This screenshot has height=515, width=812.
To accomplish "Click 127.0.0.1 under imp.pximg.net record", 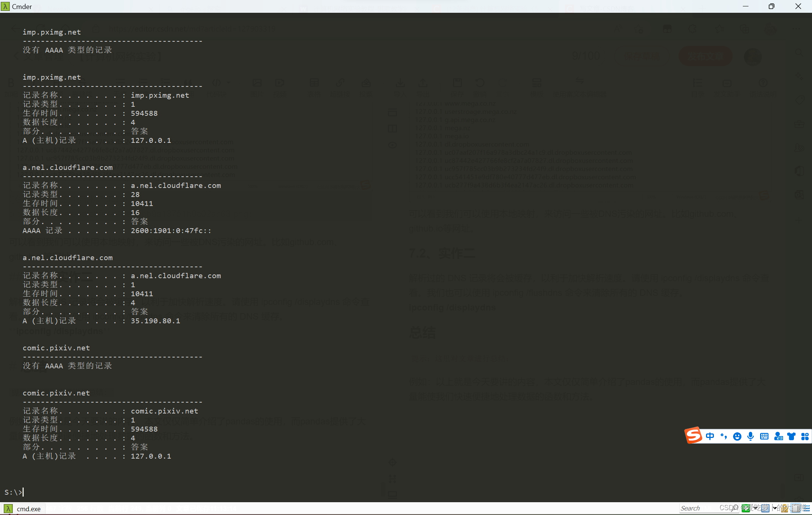I will [x=151, y=140].
